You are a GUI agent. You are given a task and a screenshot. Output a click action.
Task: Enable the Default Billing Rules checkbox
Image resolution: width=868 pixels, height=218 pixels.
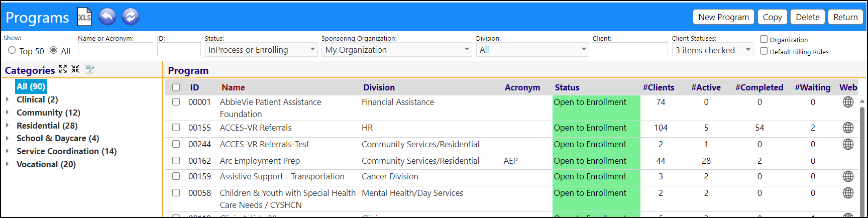pyautogui.click(x=764, y=51)
